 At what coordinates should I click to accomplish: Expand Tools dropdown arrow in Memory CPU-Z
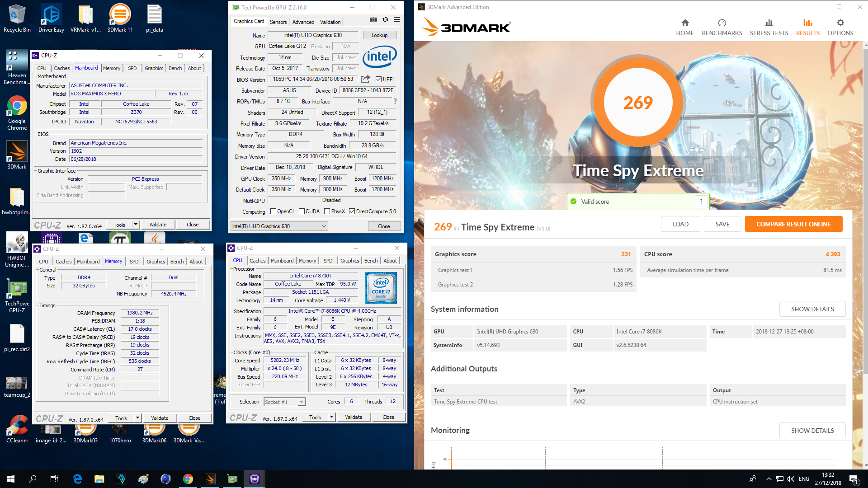point(137,418)
